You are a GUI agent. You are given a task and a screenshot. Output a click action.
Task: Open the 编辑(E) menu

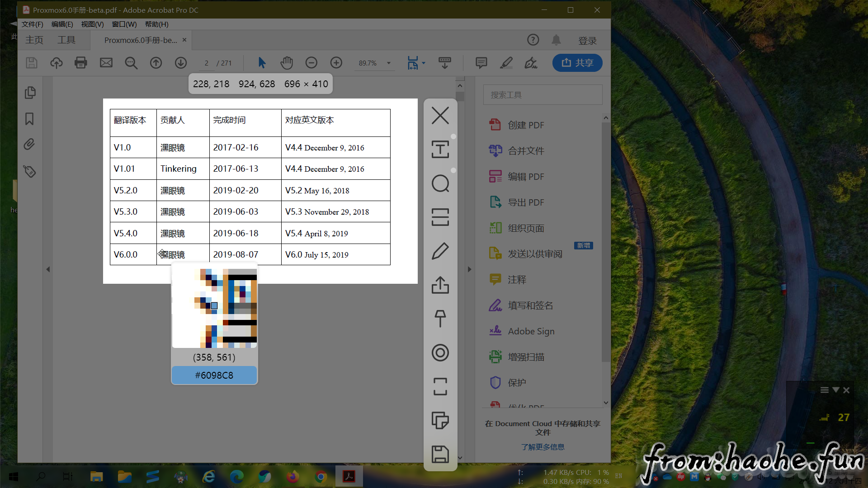62,24
